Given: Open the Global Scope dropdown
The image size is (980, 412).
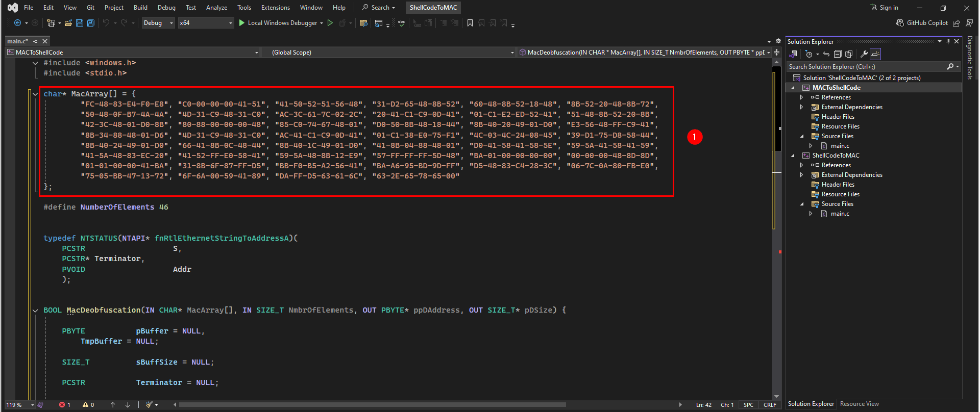Looking at the screenshot, I should click(390, 52).
